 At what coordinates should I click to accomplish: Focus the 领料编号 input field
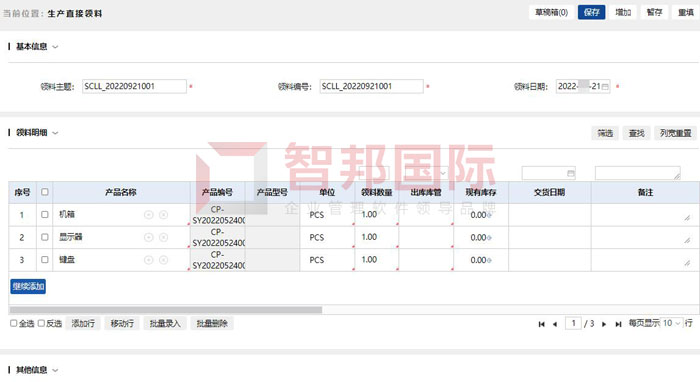[371, 86]
